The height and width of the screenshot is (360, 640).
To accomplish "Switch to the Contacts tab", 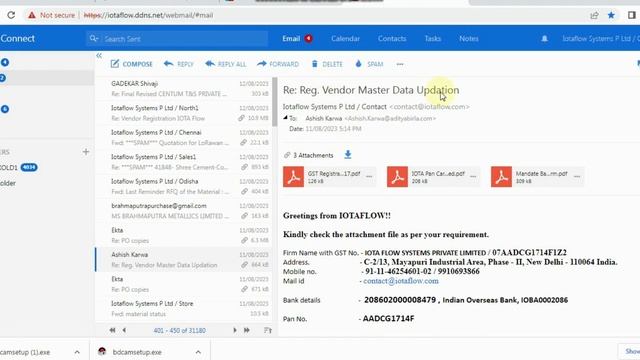I will click(392, 39).
